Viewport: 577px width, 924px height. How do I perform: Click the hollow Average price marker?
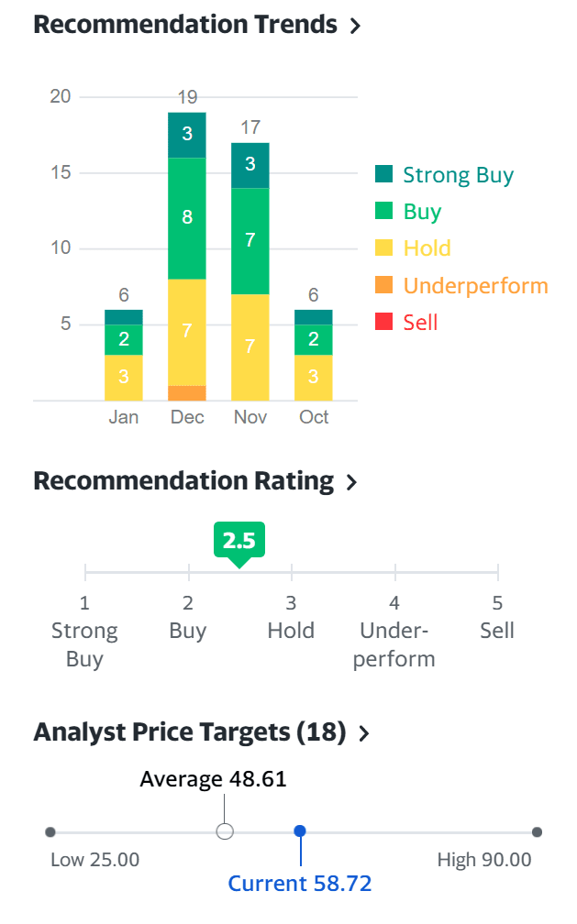point(225,831)
